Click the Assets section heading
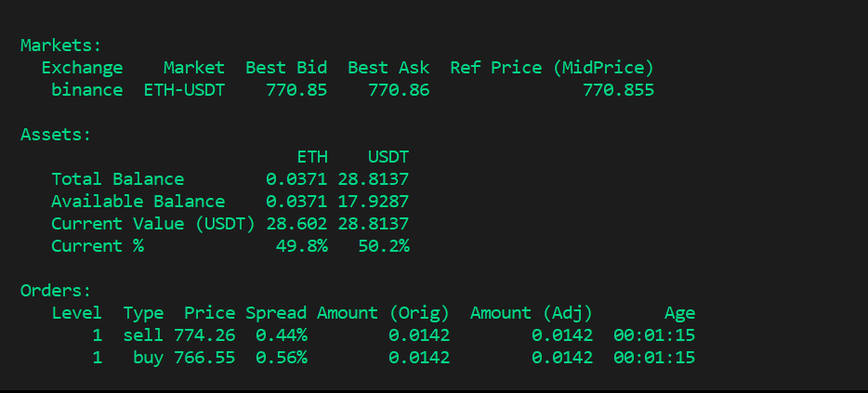This screenshot has width=868, height=393. pos(56,135)
